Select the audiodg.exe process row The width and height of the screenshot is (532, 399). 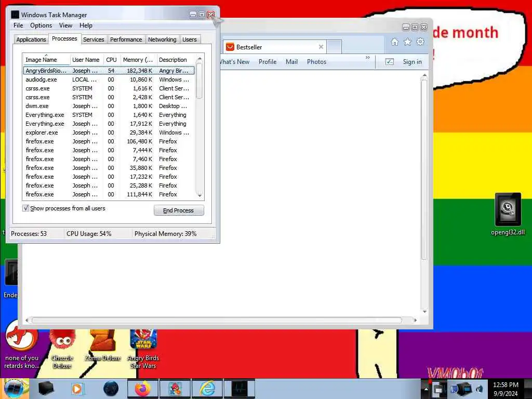coord(109,79)
